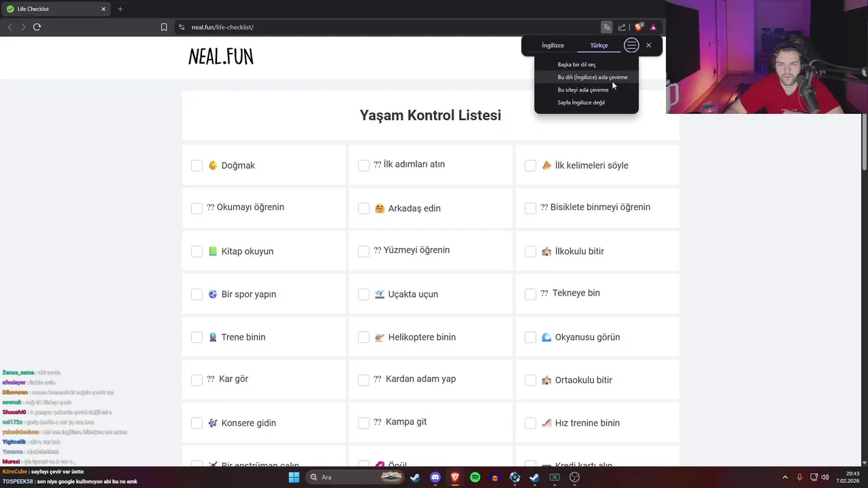Open OBS Studio from the taskbar
868x488 pixels.
574,477
